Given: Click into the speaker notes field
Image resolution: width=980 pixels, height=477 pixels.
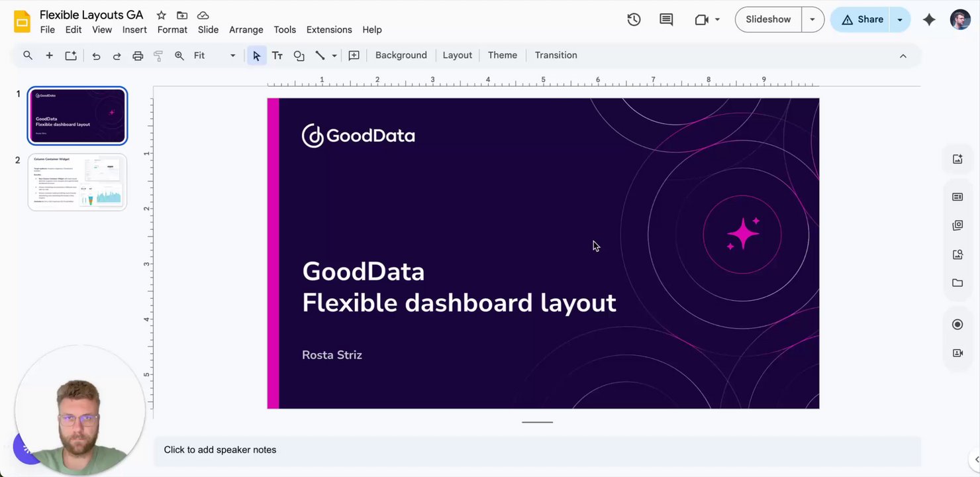Looking at the screenshot, I should [537, 450].
